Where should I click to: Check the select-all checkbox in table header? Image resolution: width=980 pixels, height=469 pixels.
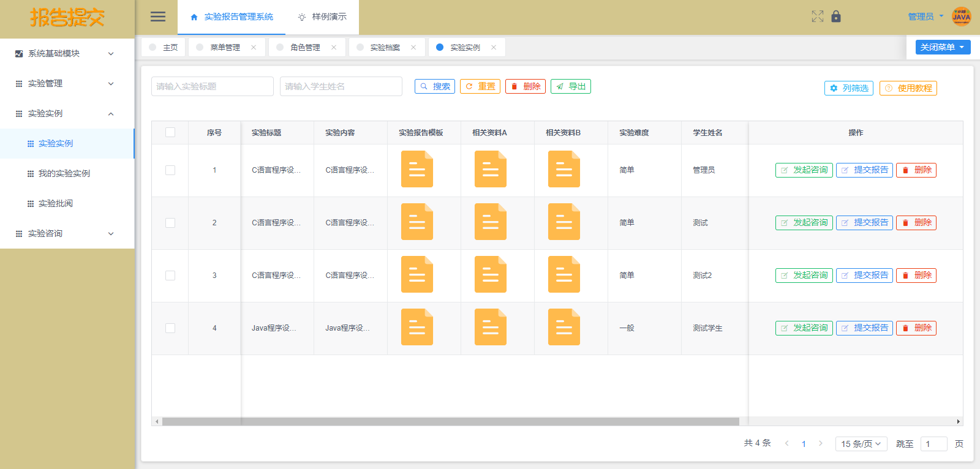click(170, 132)
